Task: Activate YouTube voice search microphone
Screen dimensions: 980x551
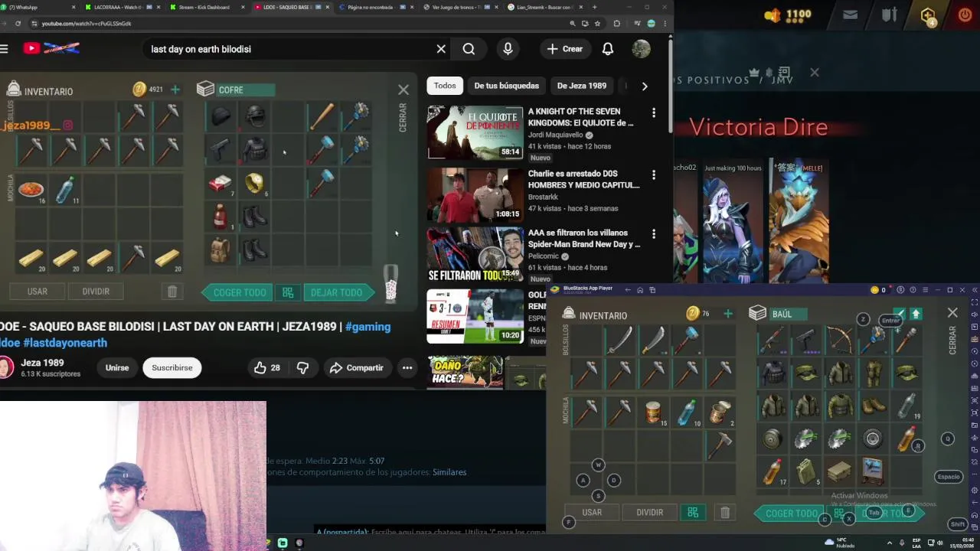Action: (x=508, y=49)
